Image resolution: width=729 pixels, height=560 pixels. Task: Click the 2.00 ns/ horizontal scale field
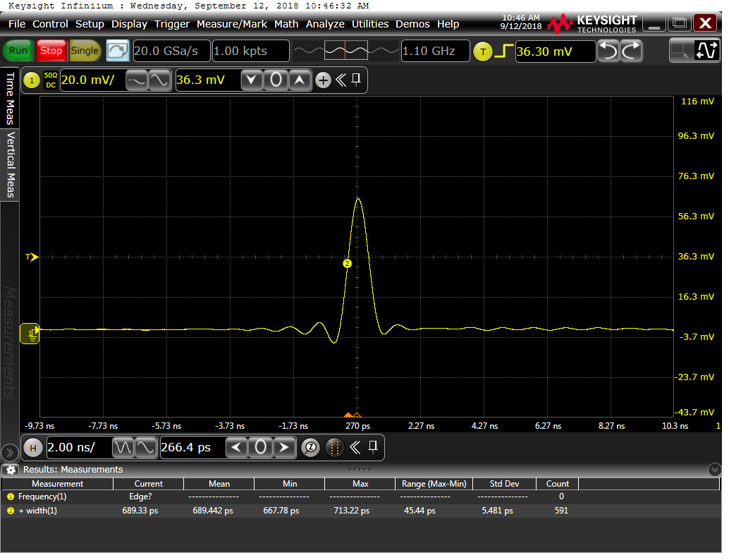pyautogui.click(x=77, y=447)
